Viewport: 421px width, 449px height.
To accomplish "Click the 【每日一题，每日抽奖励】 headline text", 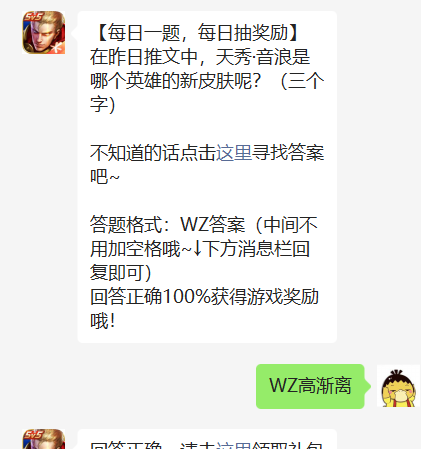I will tap(198, 33).
